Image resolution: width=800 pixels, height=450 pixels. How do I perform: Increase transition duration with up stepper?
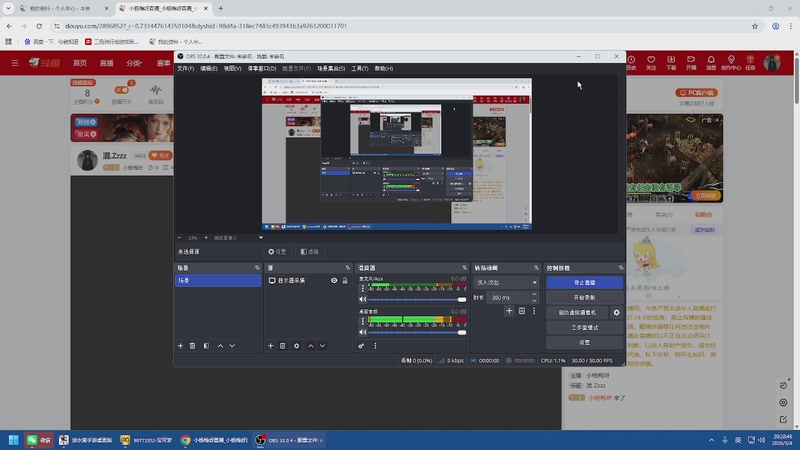[x=534, y=294]
